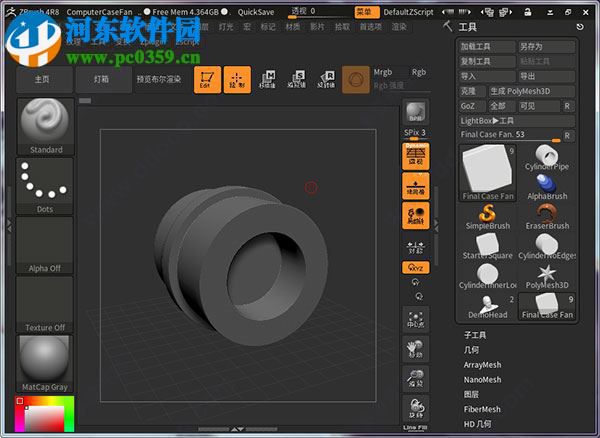This screenshot has height=438, width=600.
Task: Toggle Dynamic perspective (透视) button
Action: point(416,156)
